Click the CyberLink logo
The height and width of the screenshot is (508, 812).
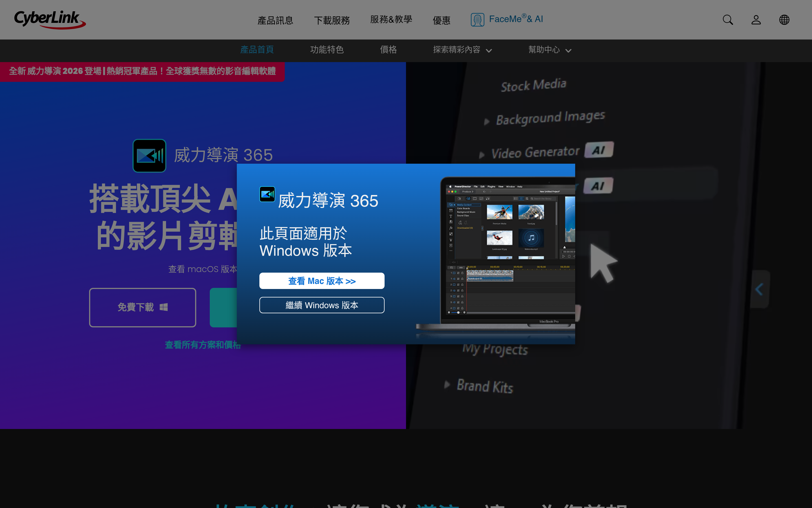(x=50, y=19)
